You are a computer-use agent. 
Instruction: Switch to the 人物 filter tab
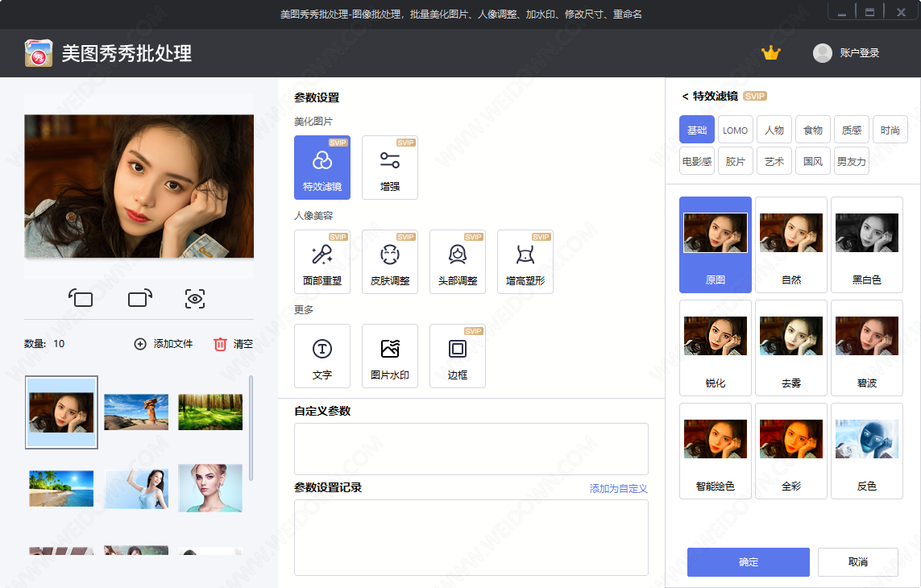(774, 130)
